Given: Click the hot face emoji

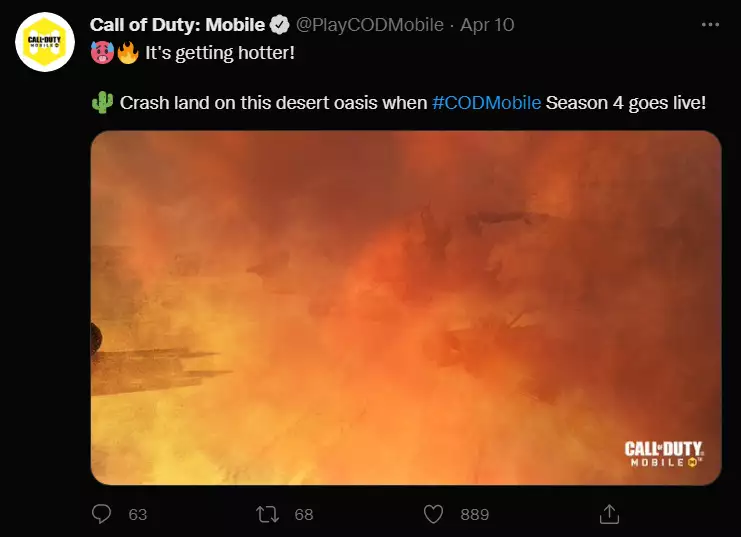Looking at the screenshot, I should point(102,51).
